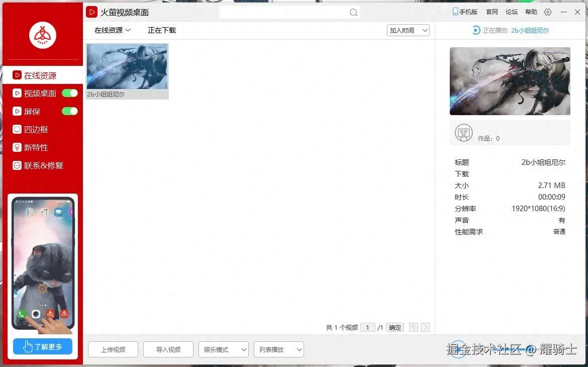588x367 pixels.
Task: Close the 火萤视频桌面 window
Action: [577, 12]
